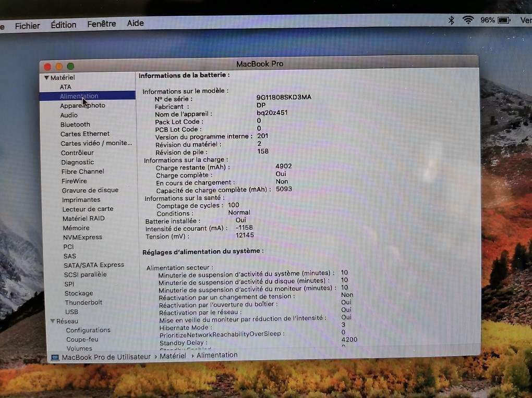532x398 pixels.
Task: Click Comptage de cycles value 100
Action: (x=234, y=205)
